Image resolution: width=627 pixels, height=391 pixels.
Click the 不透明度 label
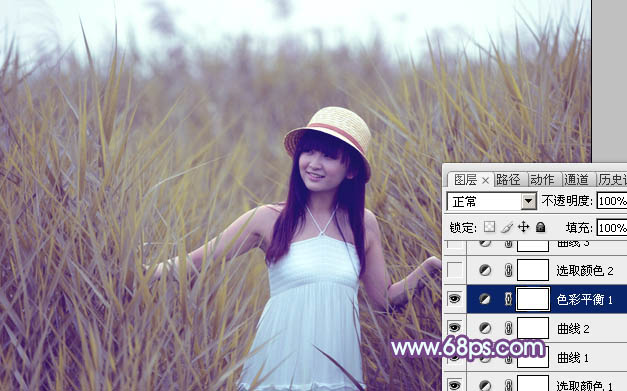tap(566, 201)
